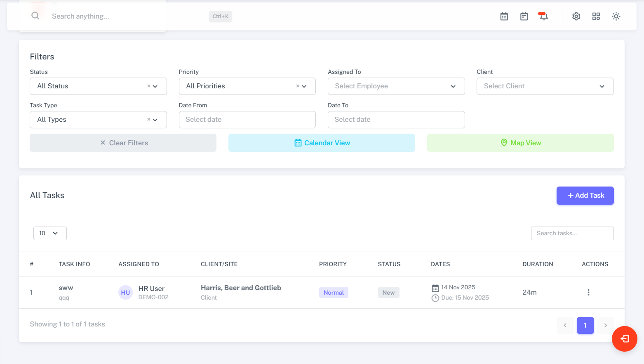Clear the Status filter selection

(149, 86)
